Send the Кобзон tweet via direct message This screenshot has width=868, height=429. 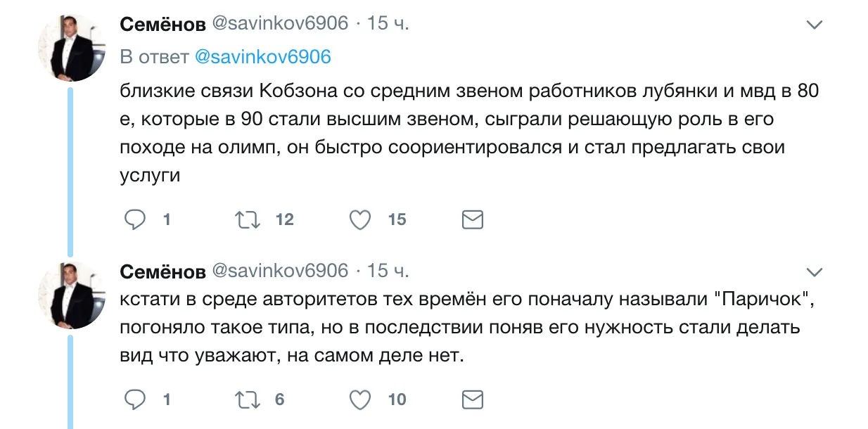coord(472,220)
